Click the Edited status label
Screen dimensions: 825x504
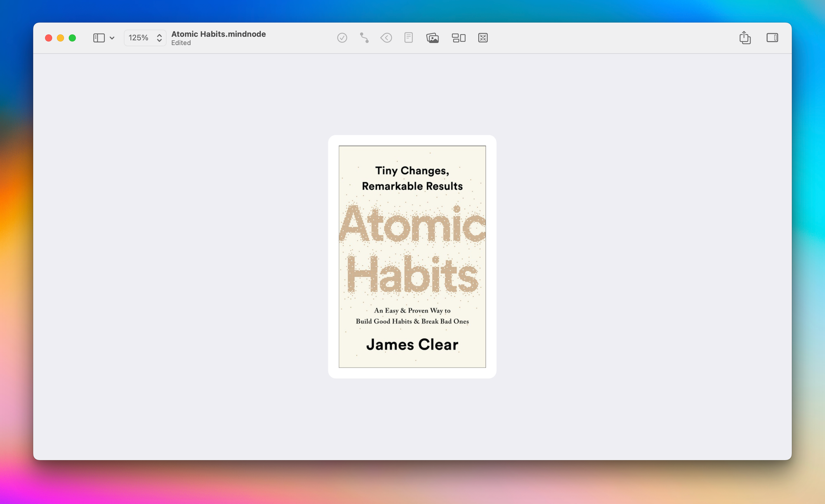coord(181,43)
